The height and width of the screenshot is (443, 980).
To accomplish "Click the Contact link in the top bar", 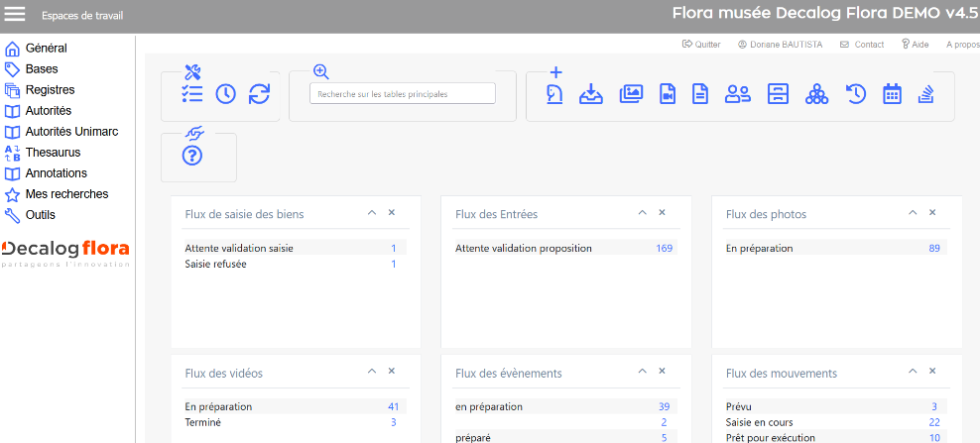I will coord(862,45).
